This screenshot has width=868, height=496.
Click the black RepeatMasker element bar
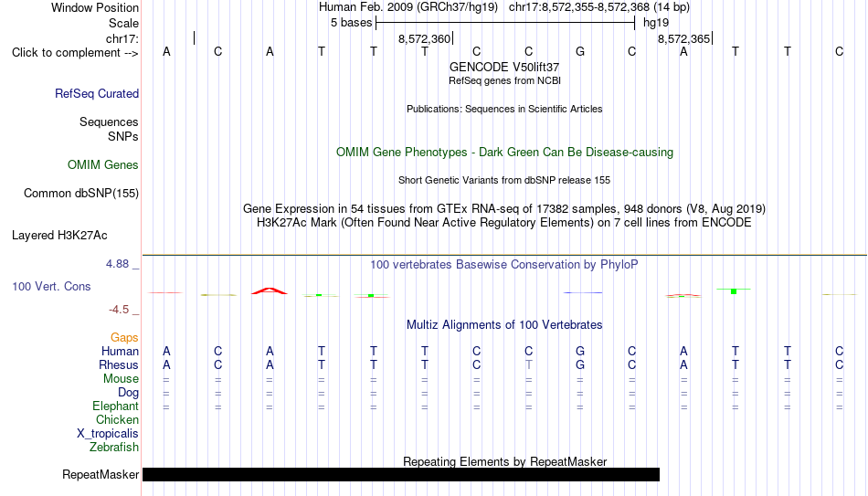point(401,474)
